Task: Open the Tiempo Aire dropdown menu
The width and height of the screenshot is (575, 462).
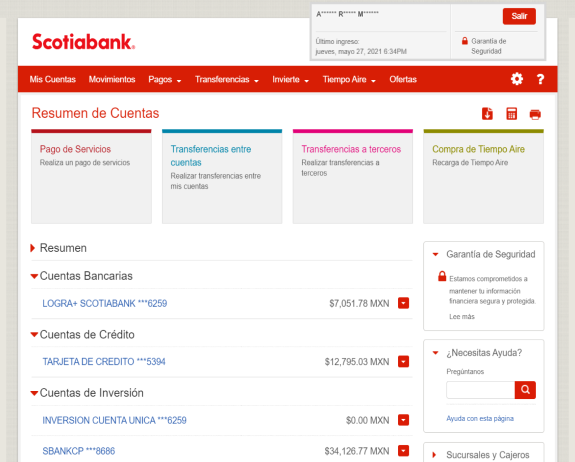Action: click(349, 79)
